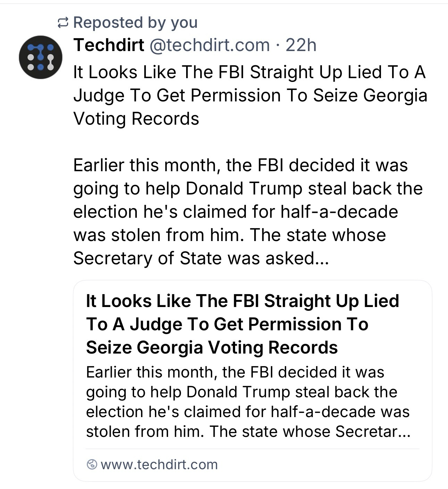Open the 22h post timestamp
448x489 pixels.
(x=301, y=45)
